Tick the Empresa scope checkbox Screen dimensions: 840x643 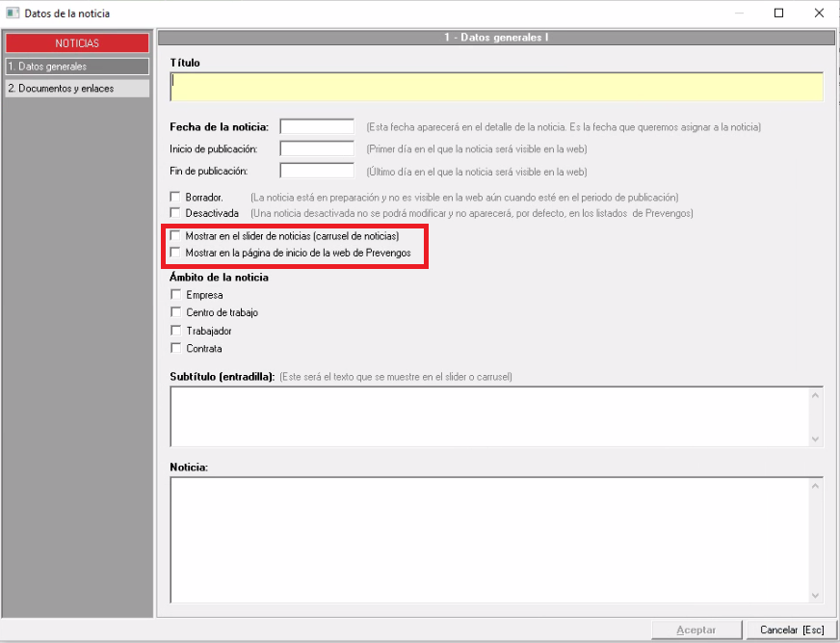click(175, 295)
